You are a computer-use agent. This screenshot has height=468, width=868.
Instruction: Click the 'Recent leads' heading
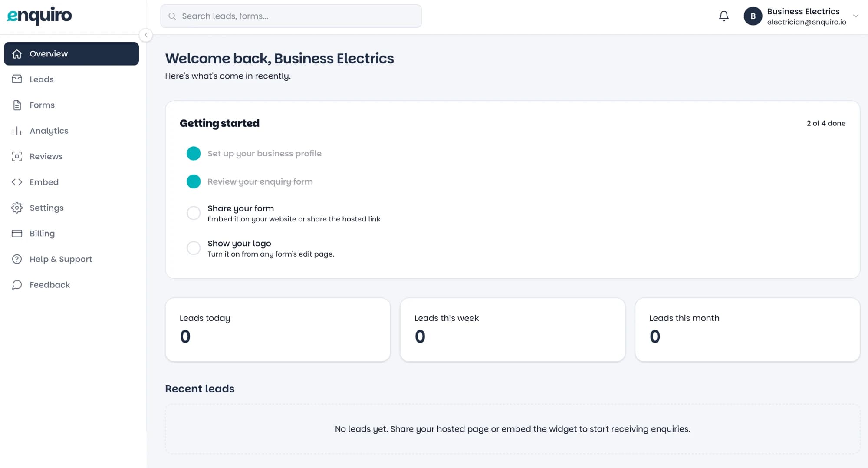click(x=200, y=389)
